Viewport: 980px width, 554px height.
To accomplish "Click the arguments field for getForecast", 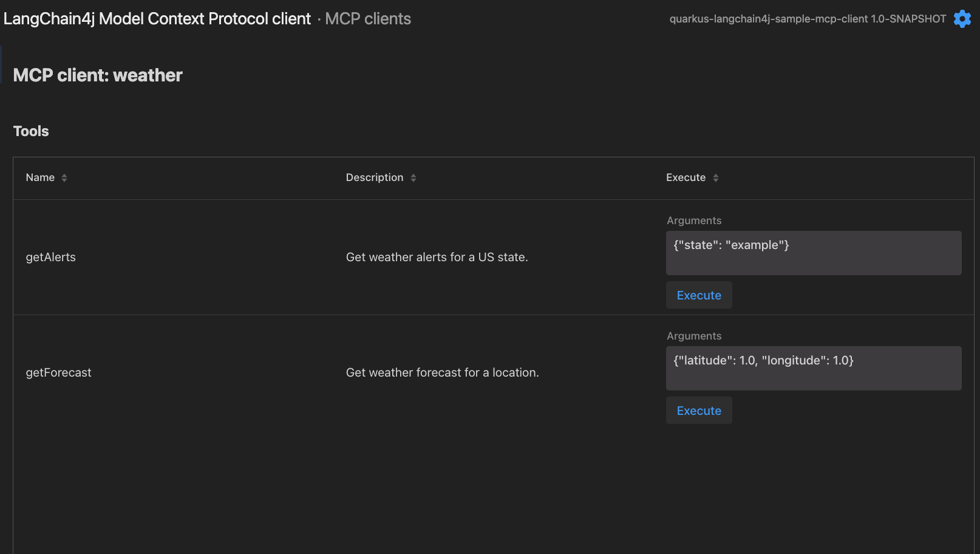I will click(x=814, y=368).
